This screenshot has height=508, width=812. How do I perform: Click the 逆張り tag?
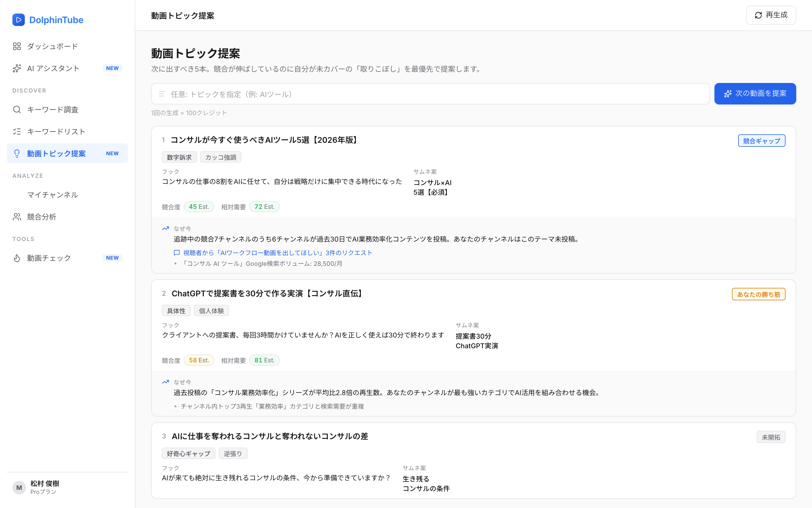click(233, 454)
